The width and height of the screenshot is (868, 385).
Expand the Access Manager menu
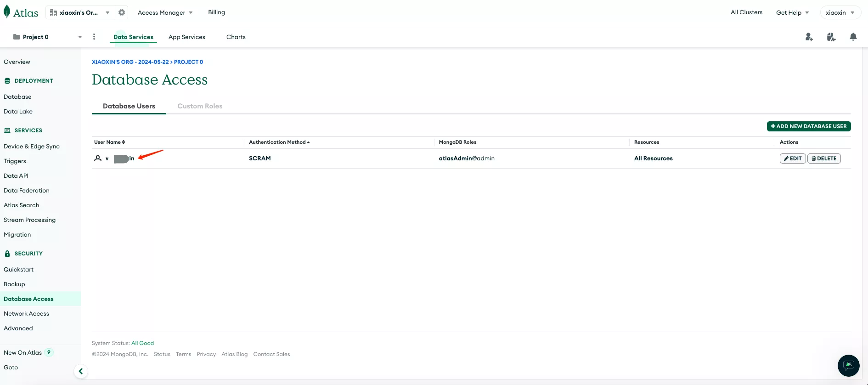tap(165, 12)
